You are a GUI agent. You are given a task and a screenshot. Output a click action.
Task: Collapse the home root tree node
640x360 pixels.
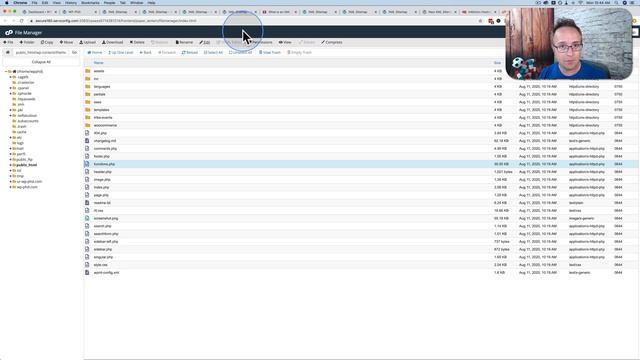point(6,71)
